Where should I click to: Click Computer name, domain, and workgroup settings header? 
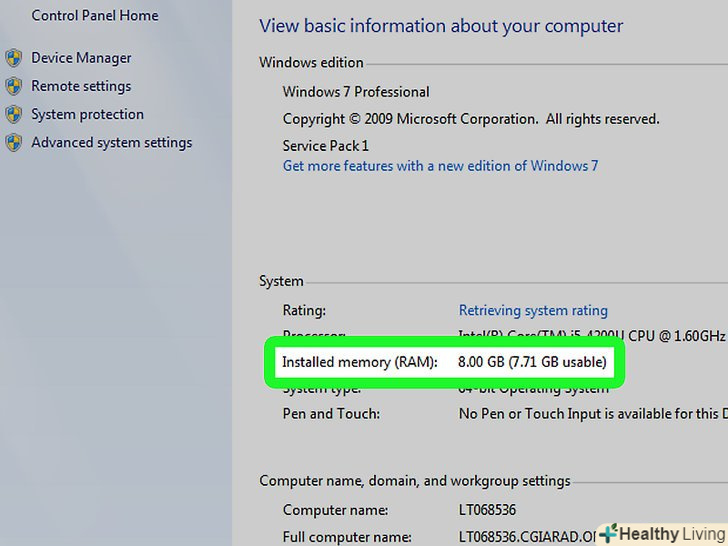pos(415,481)
